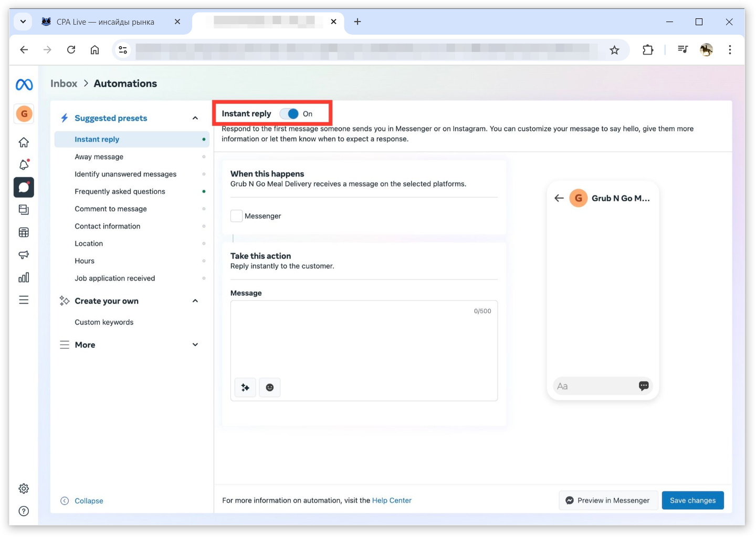Close the active browser tab
This screenshot has width=756, height=537.
(x=333, y=22)
